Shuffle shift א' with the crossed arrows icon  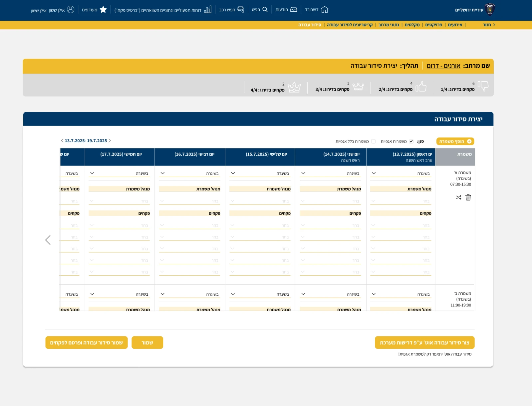[x=458, y=197]
